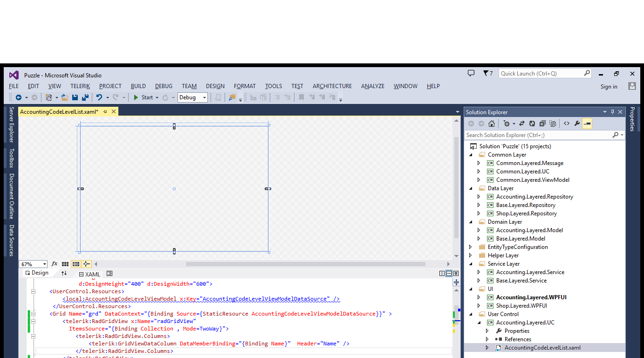
Task: Click the Swap Panes arrows icon
Action: click(64, 273)
